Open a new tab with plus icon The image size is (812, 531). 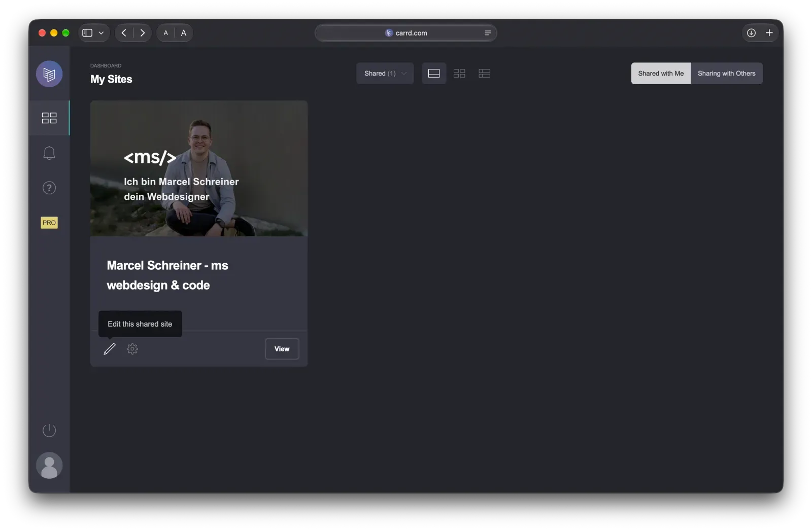(x=769, y=33)
